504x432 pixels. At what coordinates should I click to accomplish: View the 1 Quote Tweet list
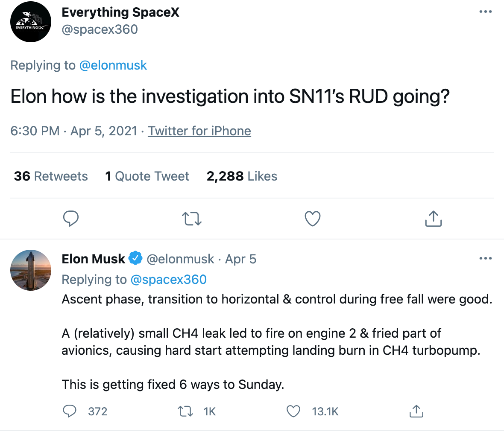[x=147, y=176]
